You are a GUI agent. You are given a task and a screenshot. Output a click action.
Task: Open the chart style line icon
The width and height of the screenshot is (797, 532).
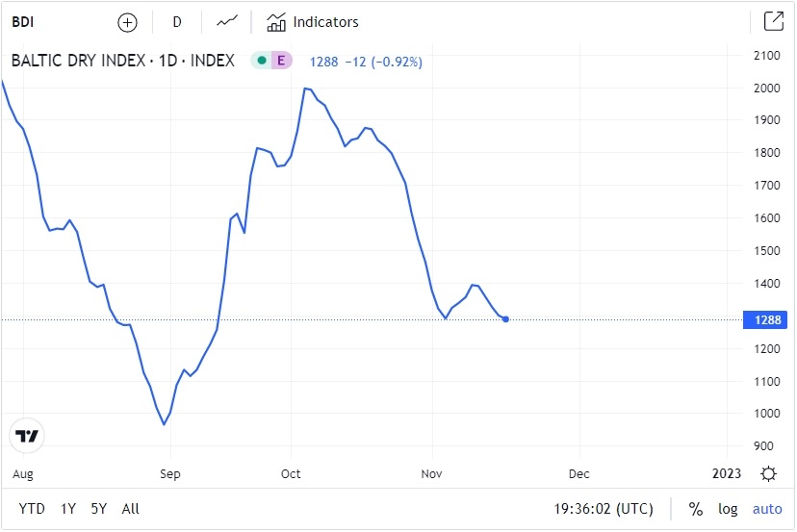click(x=227, y=22)
